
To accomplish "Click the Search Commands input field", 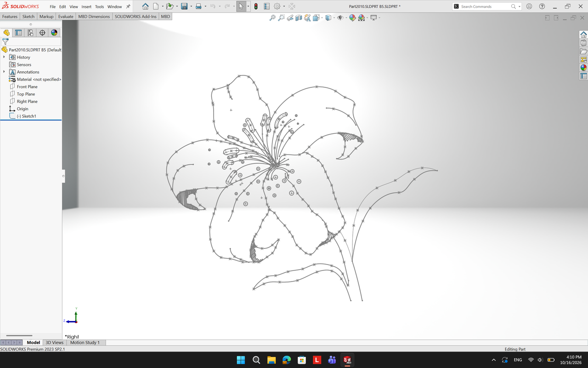I will [486, 6].
